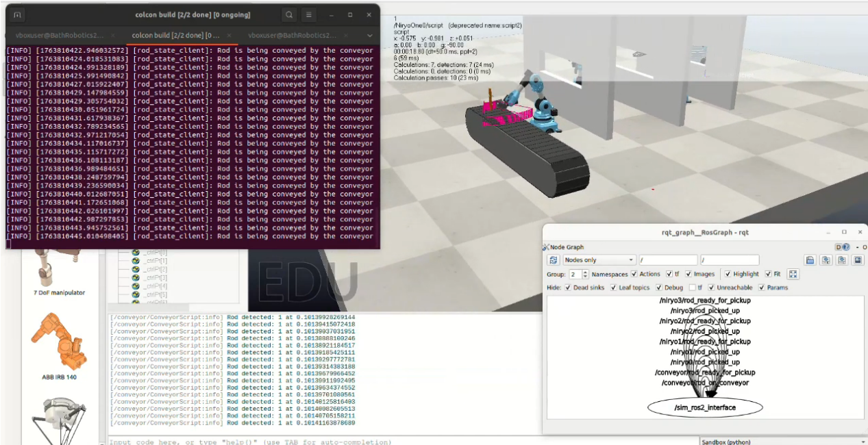868x445 pixels.
Task: Click the save as DOT icon in rqt
Action: [826, 260]
